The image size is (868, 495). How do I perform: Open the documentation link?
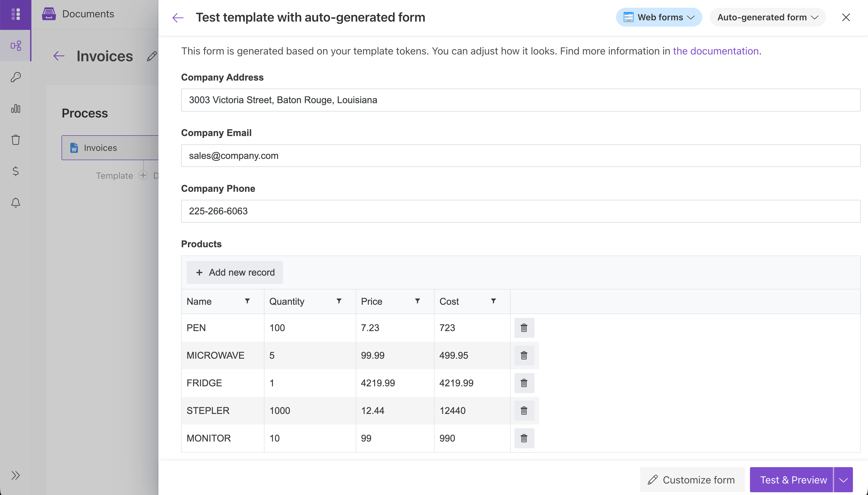(716, 51)
